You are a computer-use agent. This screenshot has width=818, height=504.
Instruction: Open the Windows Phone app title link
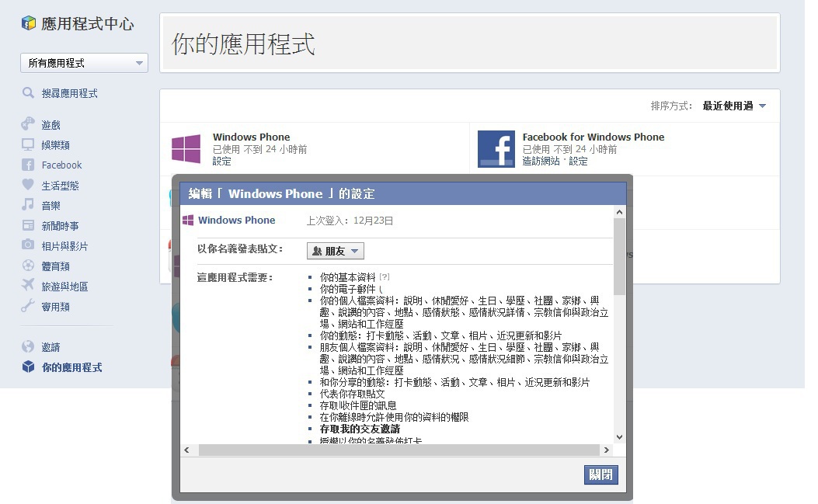point(252,137)
